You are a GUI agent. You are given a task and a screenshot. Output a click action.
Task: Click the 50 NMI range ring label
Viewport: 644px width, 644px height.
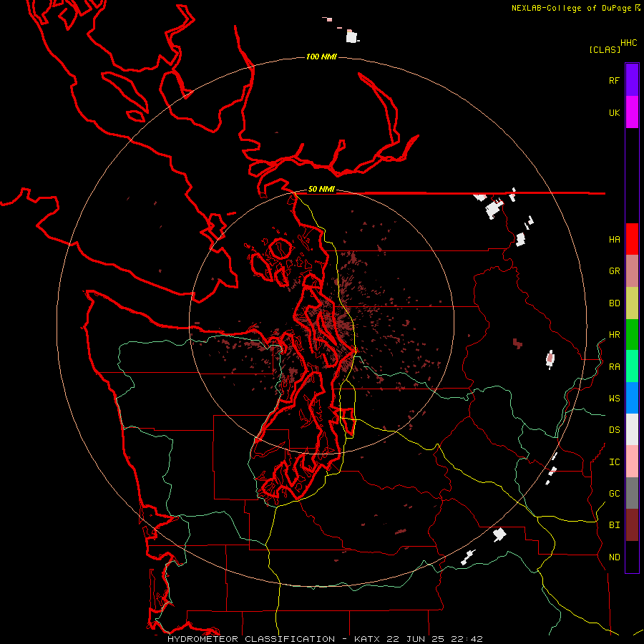point(321,189)
